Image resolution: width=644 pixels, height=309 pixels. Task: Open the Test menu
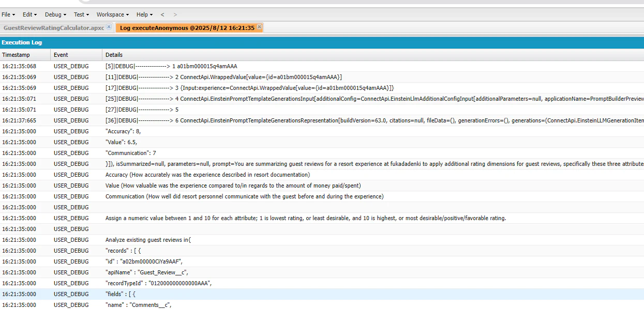[81, 14]
